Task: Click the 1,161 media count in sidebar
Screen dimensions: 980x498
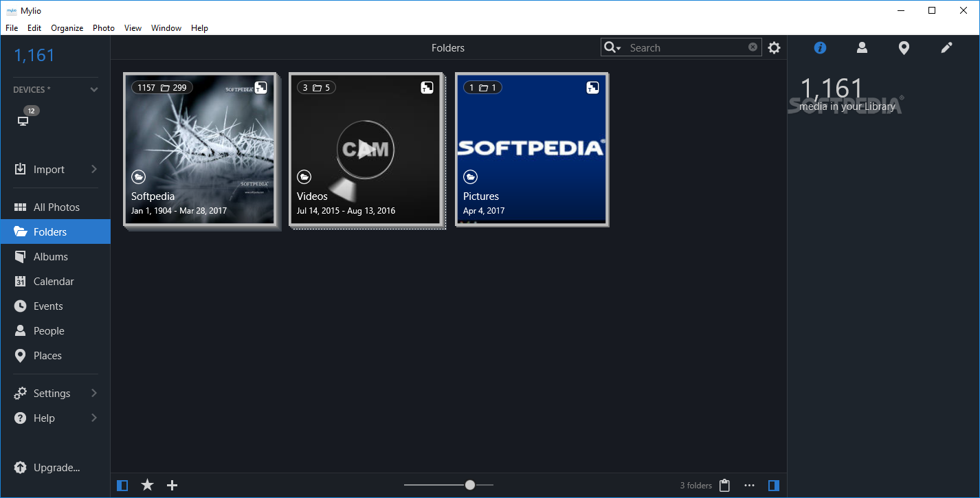Action: coord(34,56)
